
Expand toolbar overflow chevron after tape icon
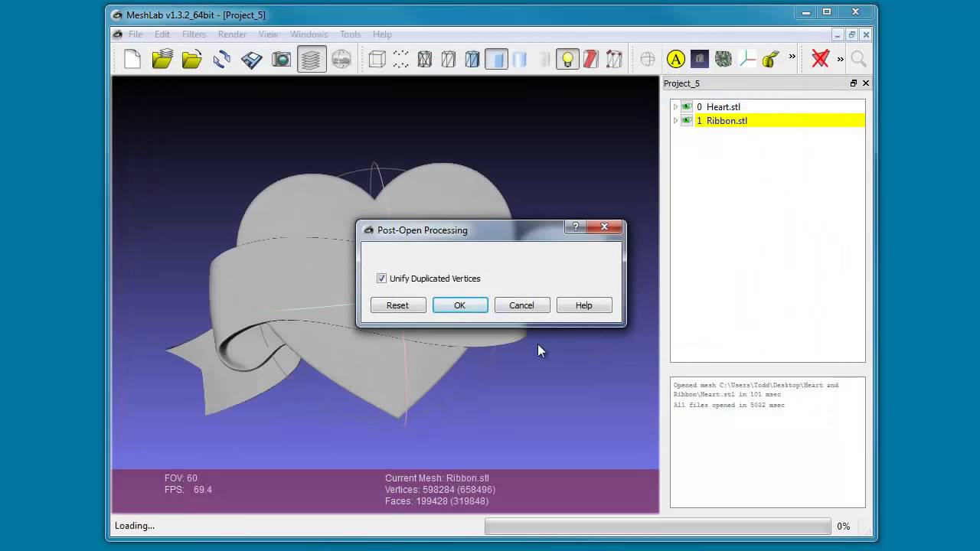point(792,57)
